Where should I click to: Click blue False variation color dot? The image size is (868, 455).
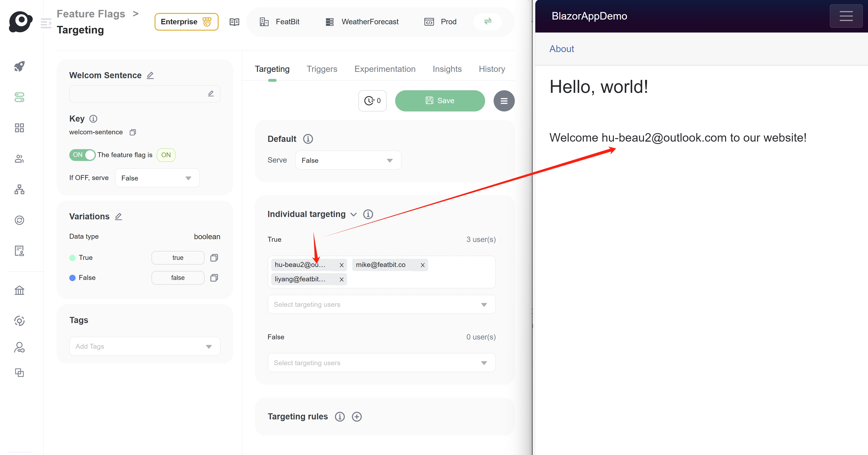(72, 278)
